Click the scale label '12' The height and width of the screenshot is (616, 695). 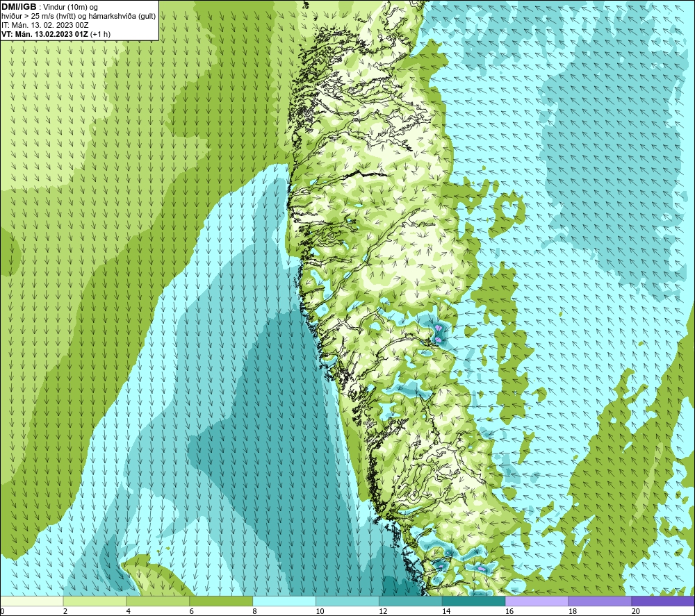pyautogui.click(x=383, y=611)
